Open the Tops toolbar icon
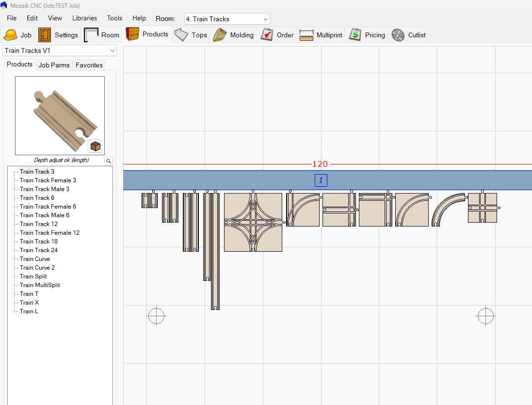Viewport: 532px width, 405px height. click(x=181, y=35)
